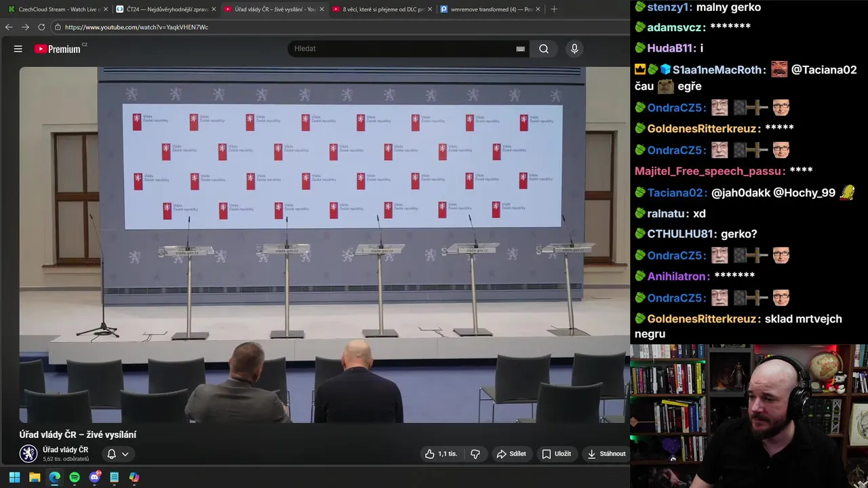Open Microsoft Edge from taskbar
The height and width of the screenshot is (488, 868).
click(54, 477)
